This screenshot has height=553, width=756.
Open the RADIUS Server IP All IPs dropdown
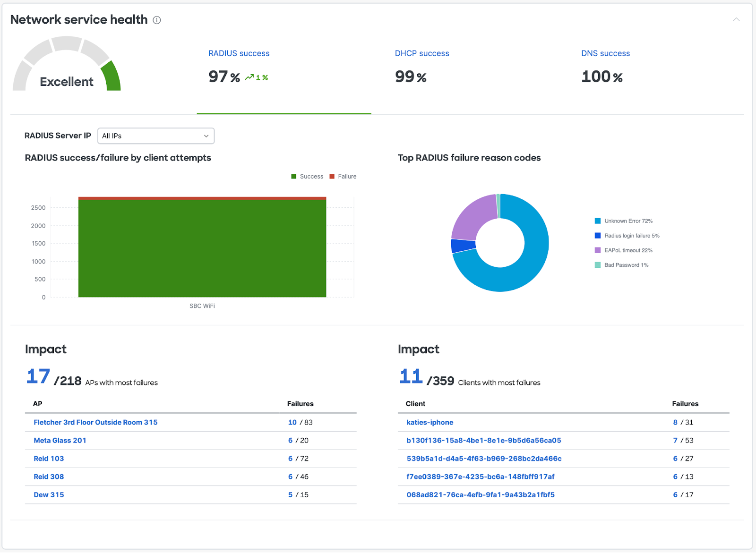click(x=156, y=136)
